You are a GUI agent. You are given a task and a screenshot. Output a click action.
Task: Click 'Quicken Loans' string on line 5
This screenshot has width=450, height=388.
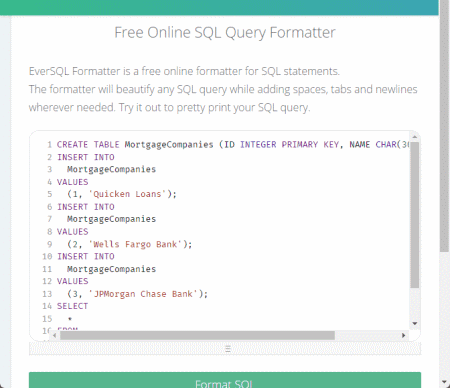127,194
